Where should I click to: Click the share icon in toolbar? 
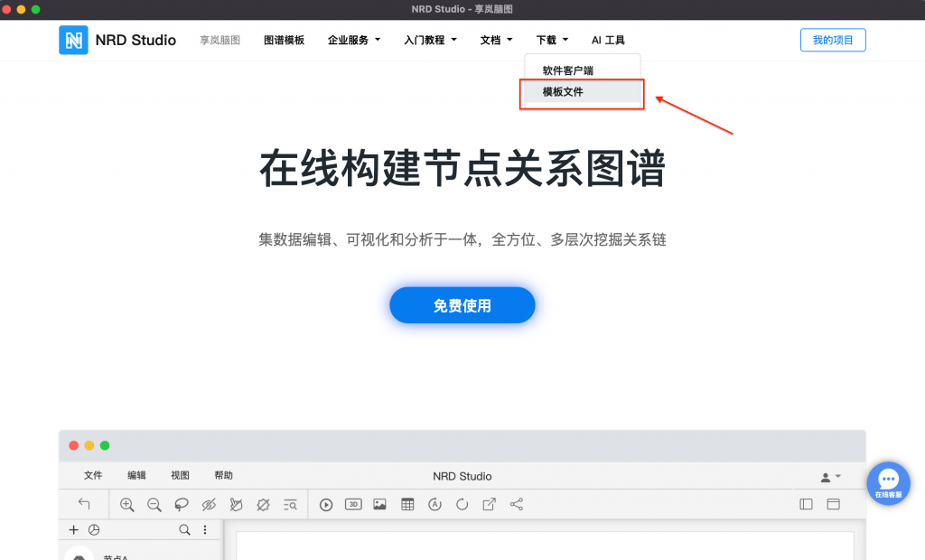point(517,504)
